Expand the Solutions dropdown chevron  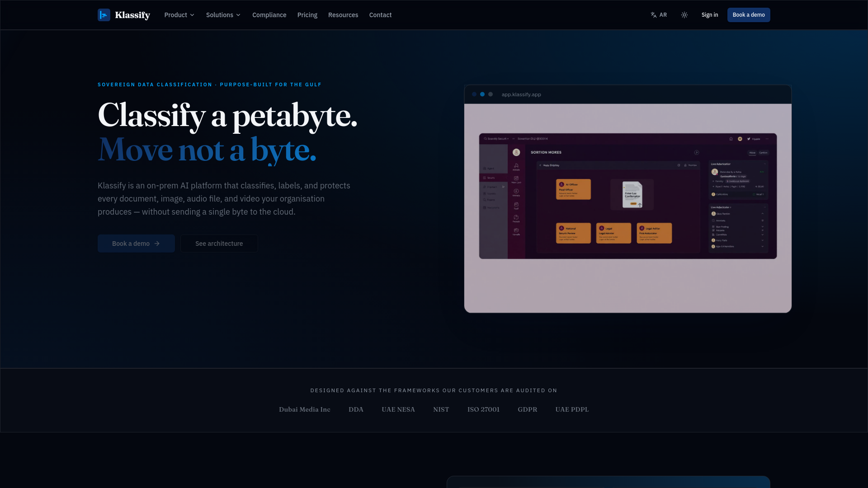(238, 15)
